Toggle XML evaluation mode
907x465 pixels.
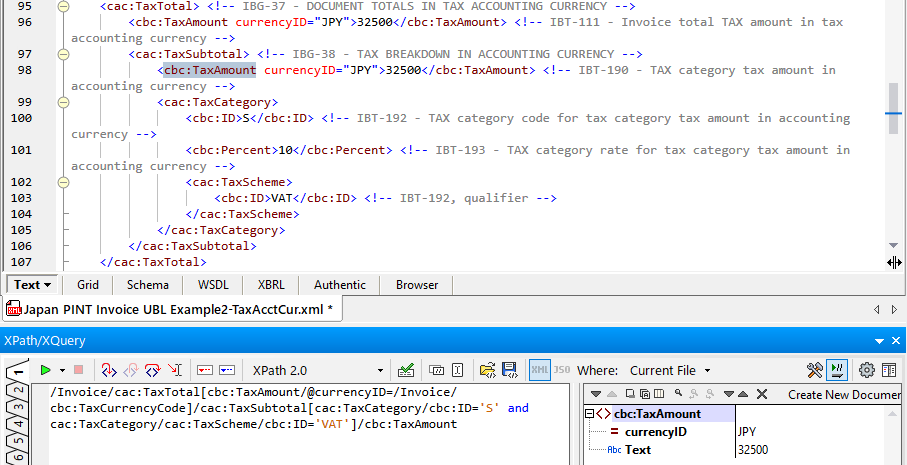pos(540,370)
